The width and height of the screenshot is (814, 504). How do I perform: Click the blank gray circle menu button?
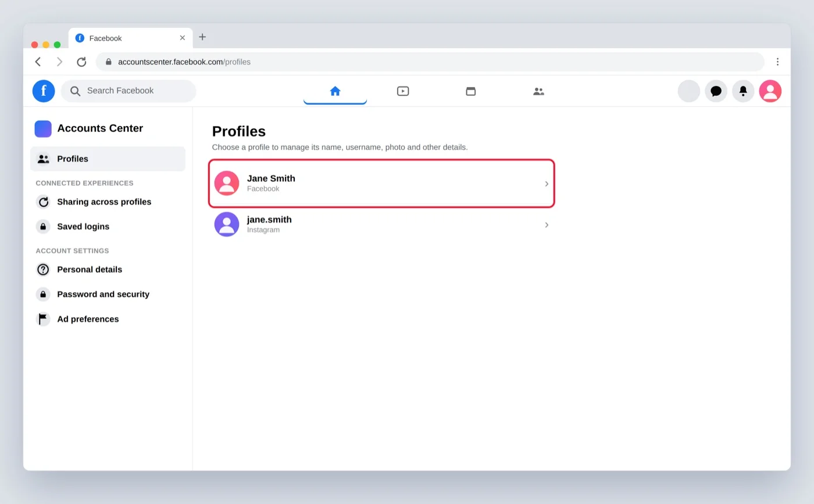click(689, 91)
